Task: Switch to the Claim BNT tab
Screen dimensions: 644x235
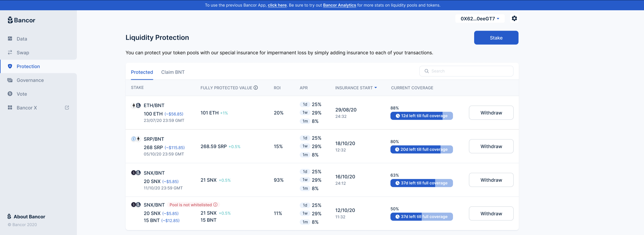Action: pos(173,72)
